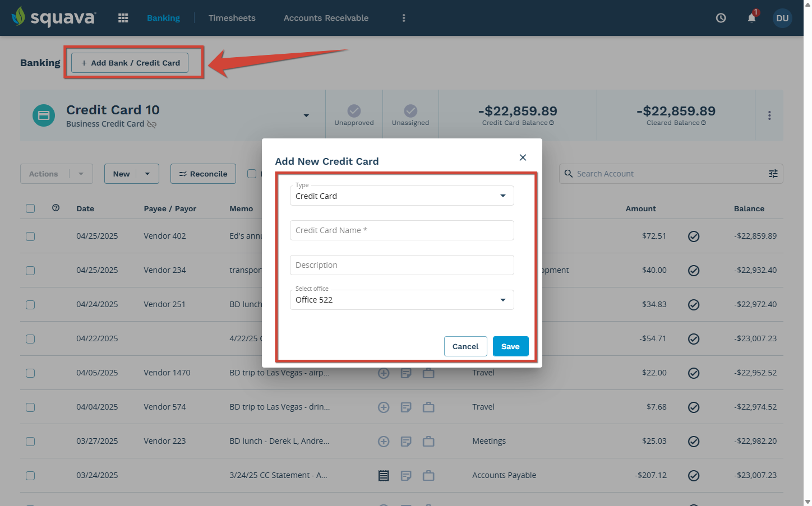Click cleared checkmark for Vendor 402 transaction
Viewport: 812px width, 506px height.
click(694, 236)
